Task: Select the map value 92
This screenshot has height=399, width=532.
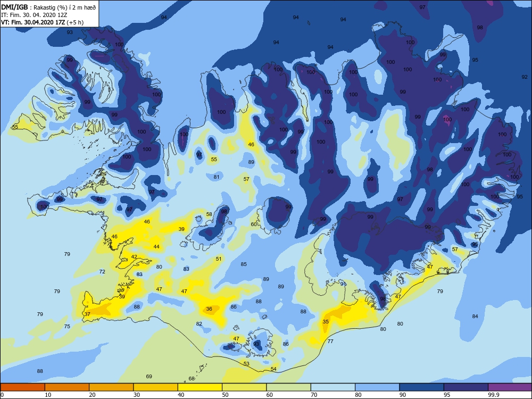Action: point(525,77)
